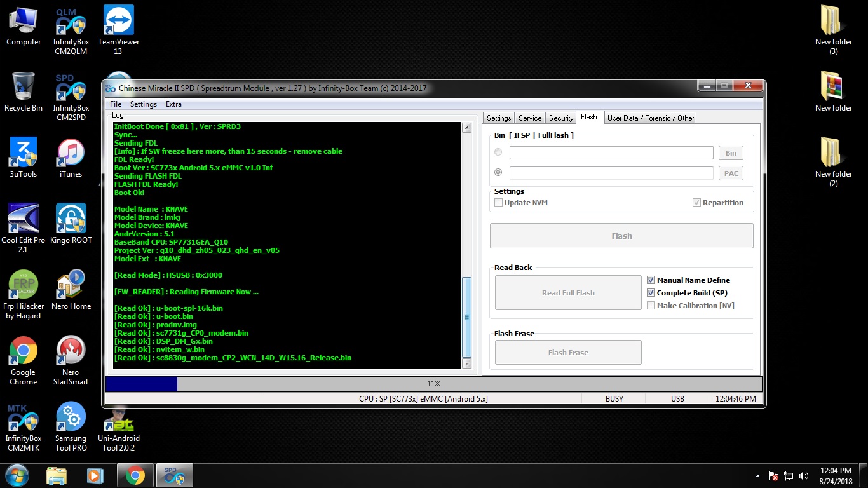The width and height of the screenshot is (868, 488).
Task: Launch 3uTools desktop shortcut
Action: [x=24, y=158]
